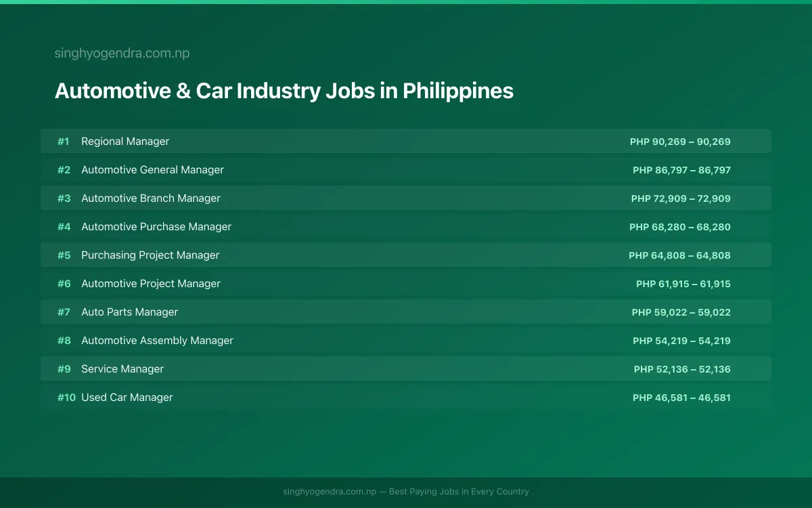Viewport: 812px width, 508px height.
Task: Click the Automotive & Car Industry Jobs title
Action: pos(284,91)
